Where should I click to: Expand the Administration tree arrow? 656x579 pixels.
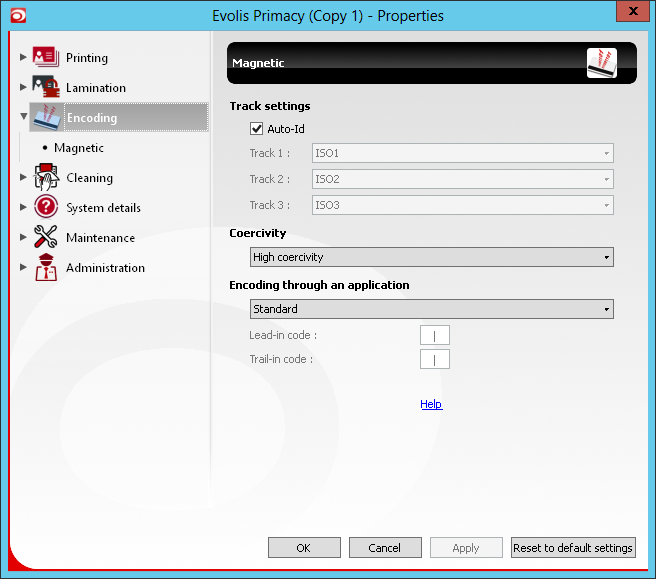23,267
